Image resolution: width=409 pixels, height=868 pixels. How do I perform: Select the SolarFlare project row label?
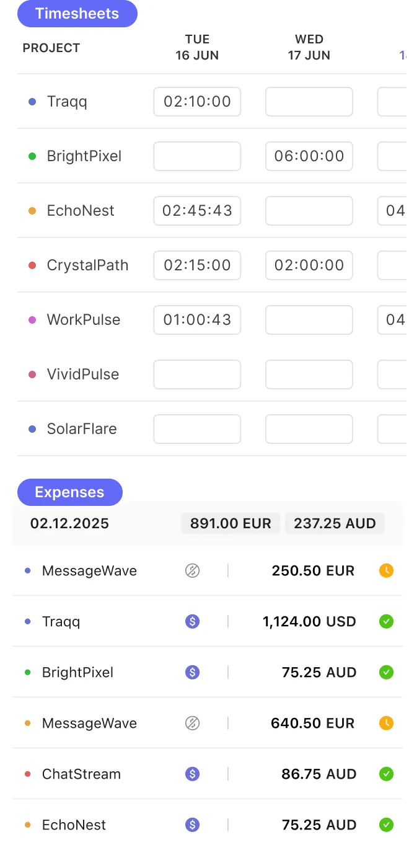coord(82,429)
